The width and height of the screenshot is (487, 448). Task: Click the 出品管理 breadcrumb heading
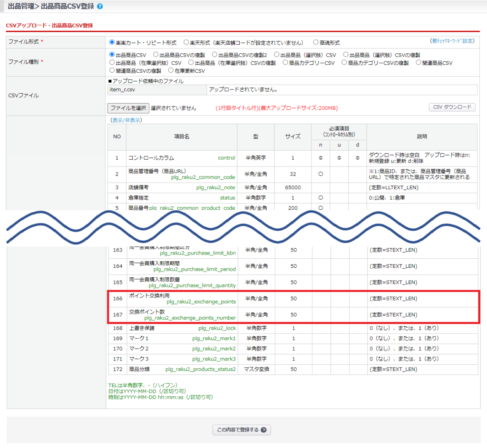21,7
